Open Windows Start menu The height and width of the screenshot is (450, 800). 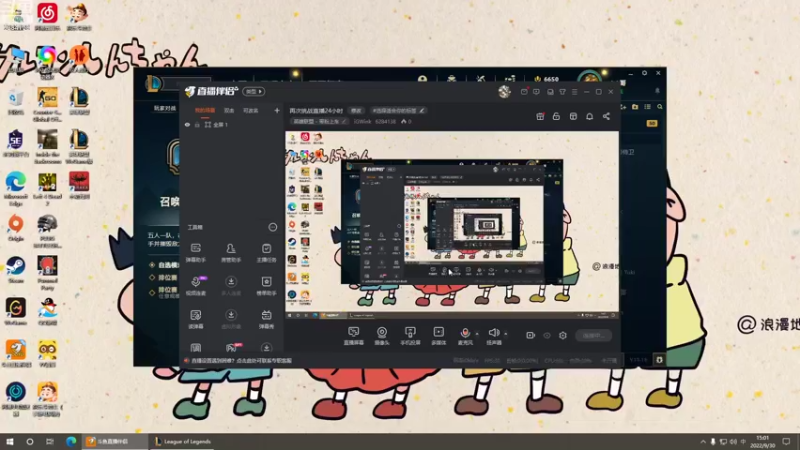pos(10,442)
